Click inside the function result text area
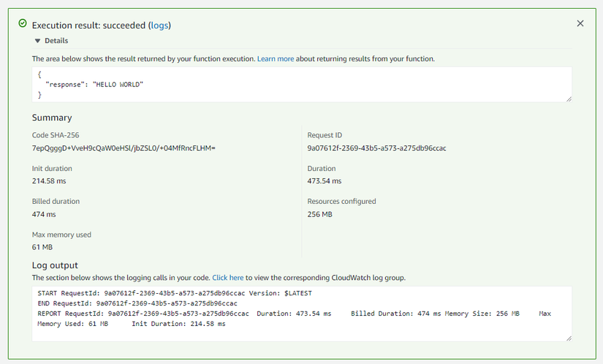This screenshot has height=364, width=603. pos(301,85)
